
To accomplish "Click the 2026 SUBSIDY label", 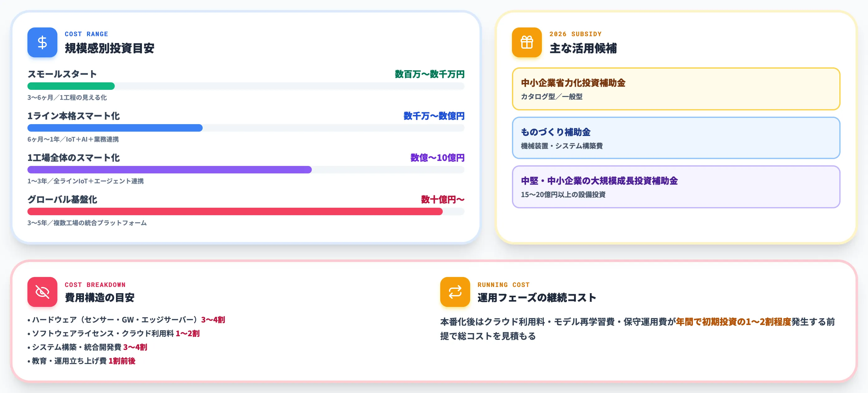I will pyautogui.click(x=575, y=34).
